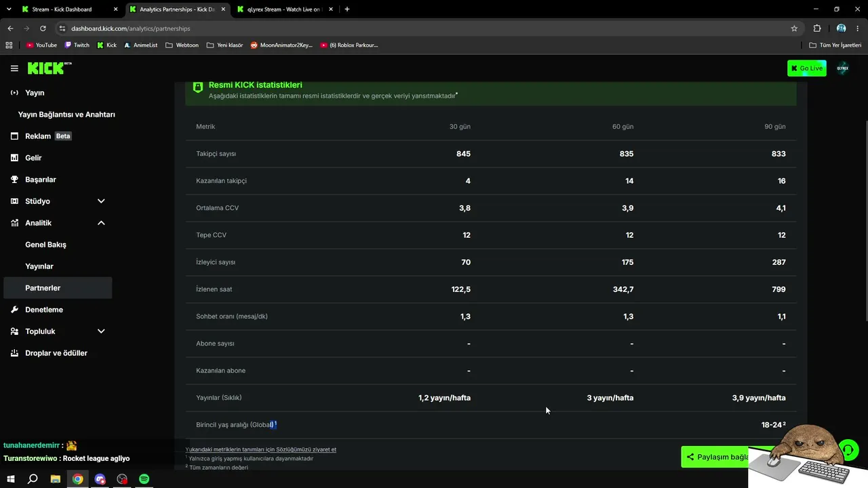
Task: Expand the Topluluk submenu chevron
Action: tap(101, 331)
